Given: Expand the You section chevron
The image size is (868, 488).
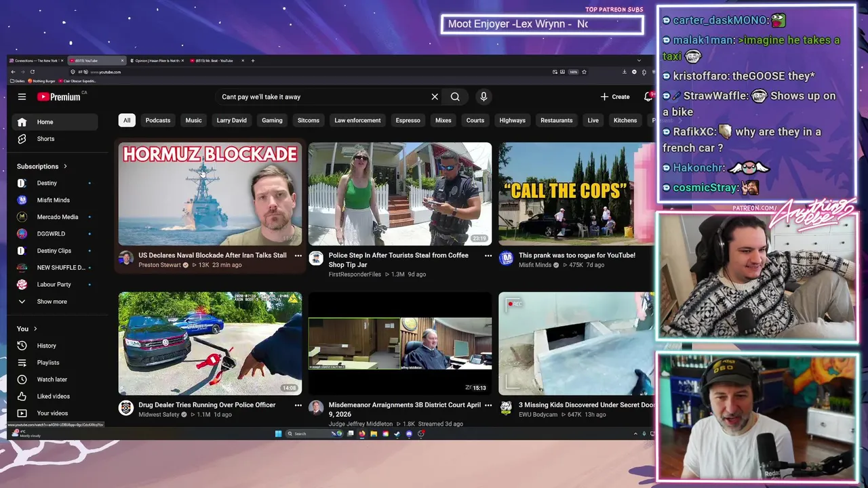Looking at the screenshot, I should pos(35,329).
